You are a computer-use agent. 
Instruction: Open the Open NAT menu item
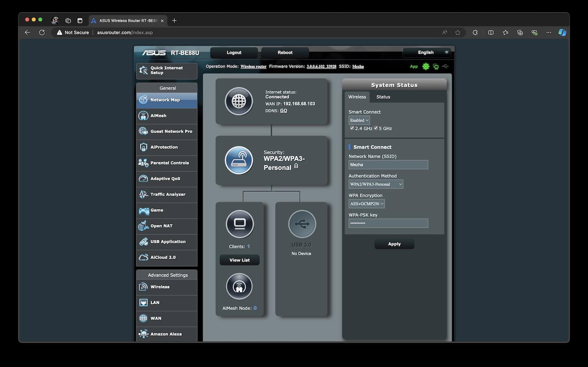pyautogui.click(x=167, y=226)
